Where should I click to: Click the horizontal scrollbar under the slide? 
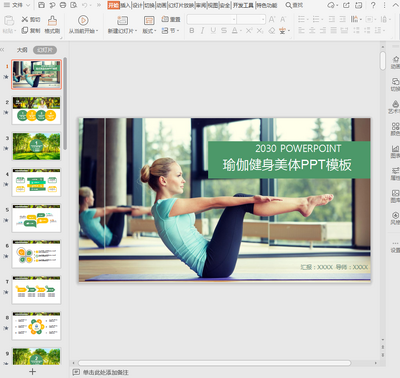214,363
